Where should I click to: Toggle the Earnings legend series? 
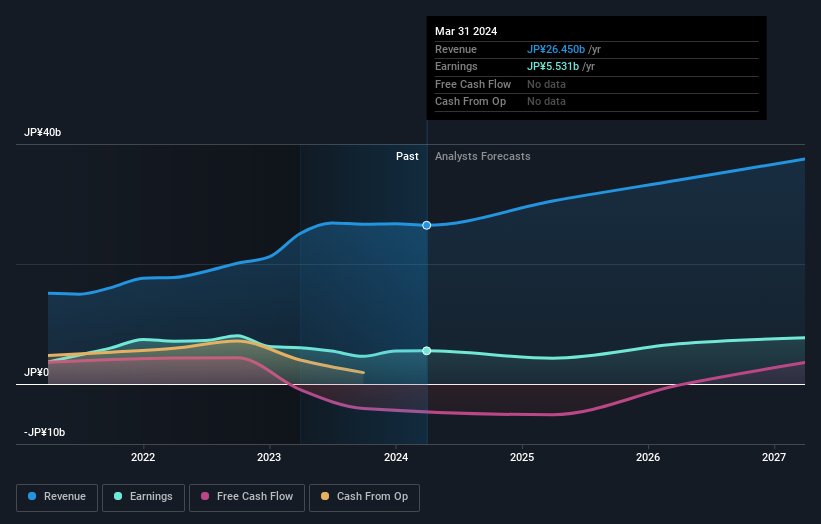pos(143,497)
